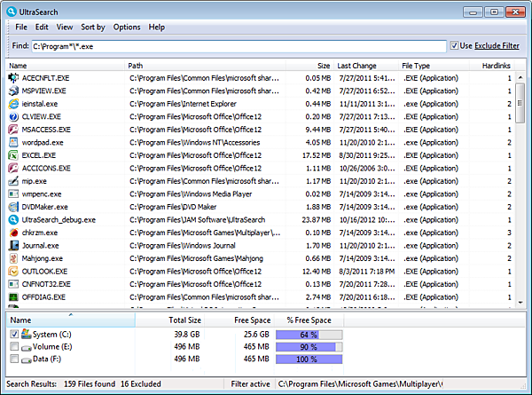Click the ACCICONS.EXE icon

coord(13,169)
